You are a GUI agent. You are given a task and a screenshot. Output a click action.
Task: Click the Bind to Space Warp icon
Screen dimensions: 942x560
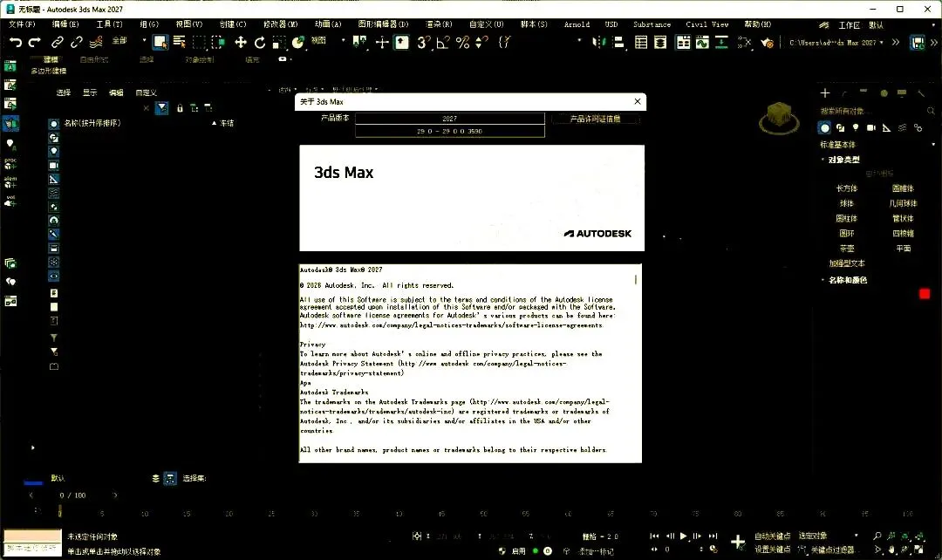pos(96,42)
